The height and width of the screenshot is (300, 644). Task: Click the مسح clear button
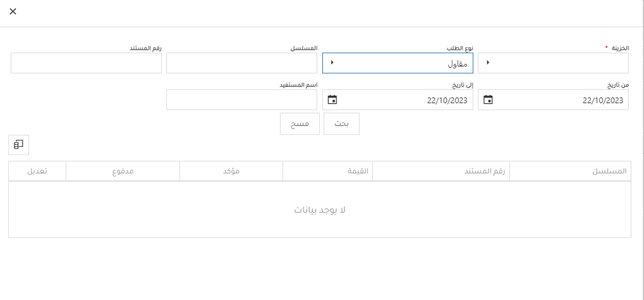(300, 124)
